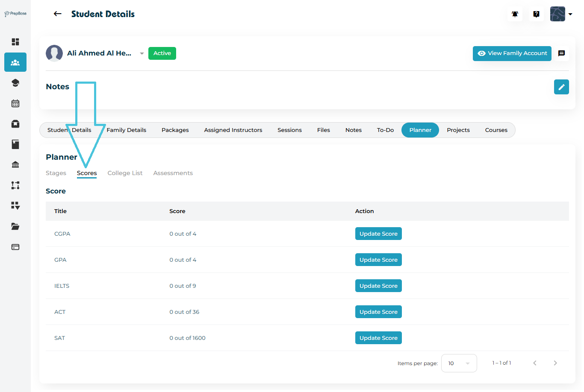
Task: Select the Assessments sub-tab
Action: tap(173, 173)
